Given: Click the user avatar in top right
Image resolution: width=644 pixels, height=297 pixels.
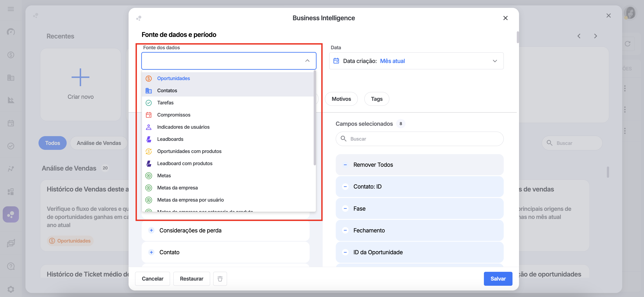Looking at the screenshot, I should pyautogui.click(x=630, y=13).
